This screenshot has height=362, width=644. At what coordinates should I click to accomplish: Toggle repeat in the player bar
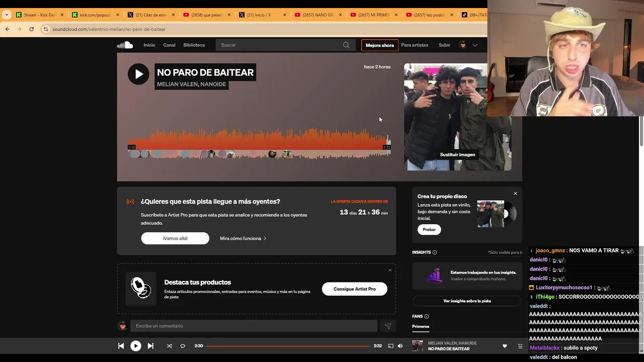183,346
